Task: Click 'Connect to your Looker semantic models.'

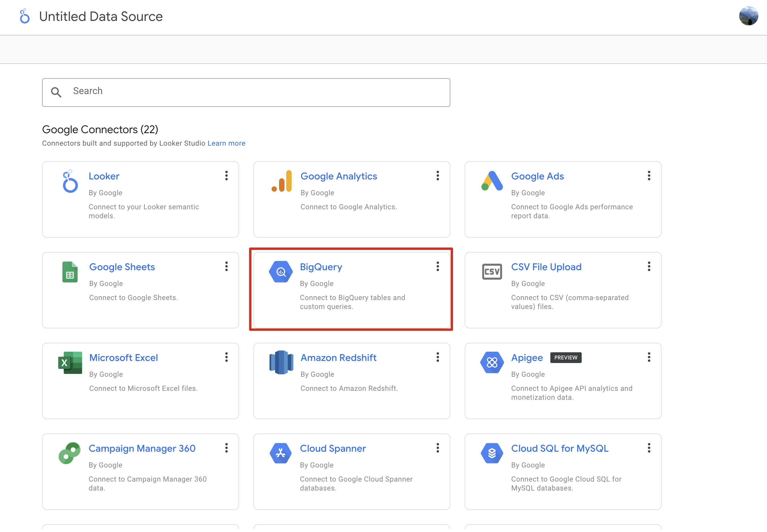Action: tap(144, 211)
